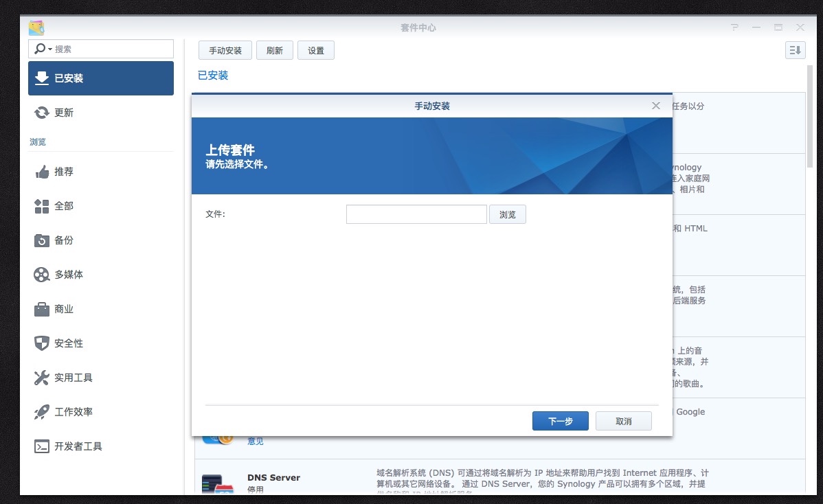
Task: Expand the search magnifier dropdown arrow
Action: click(x=49, y=49)
